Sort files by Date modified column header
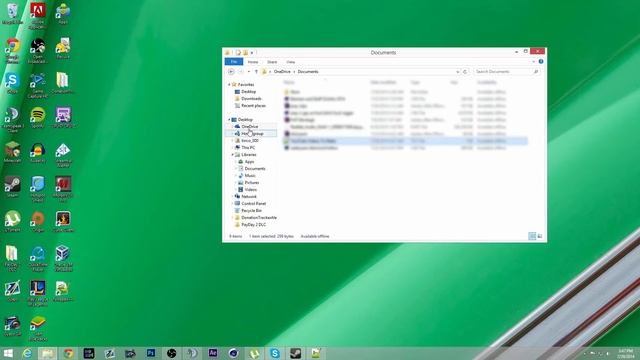Image resolution: width=640 pixels, height=360 pixels. click(x=383, y=82)
